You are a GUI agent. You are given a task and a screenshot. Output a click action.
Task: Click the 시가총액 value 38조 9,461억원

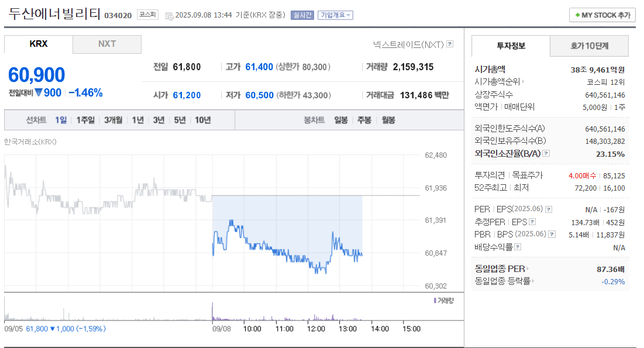(x=598, y=70)
